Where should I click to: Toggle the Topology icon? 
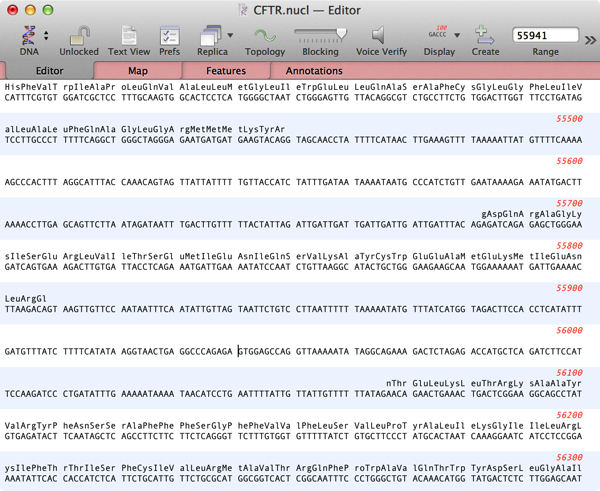pyautogui.click(x=264, y=35)
